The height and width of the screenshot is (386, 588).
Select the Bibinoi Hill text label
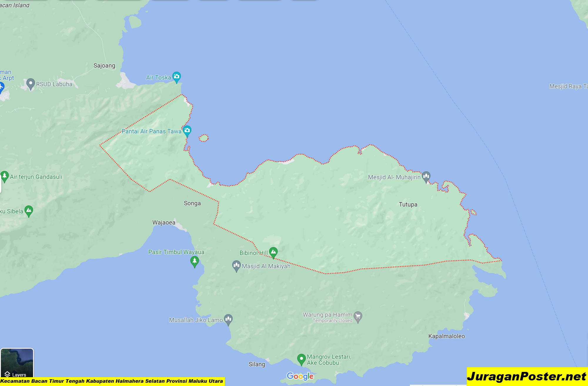coord(253,253)
